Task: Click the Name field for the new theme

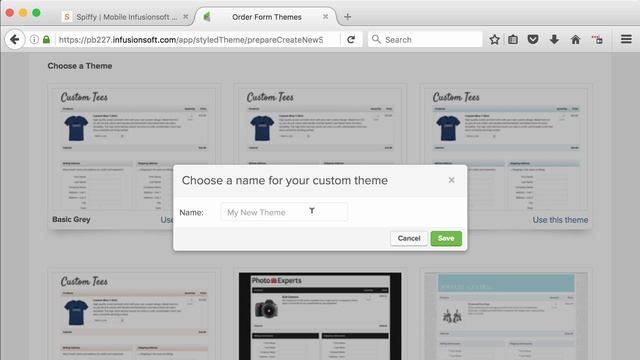Action: [284, 212]
